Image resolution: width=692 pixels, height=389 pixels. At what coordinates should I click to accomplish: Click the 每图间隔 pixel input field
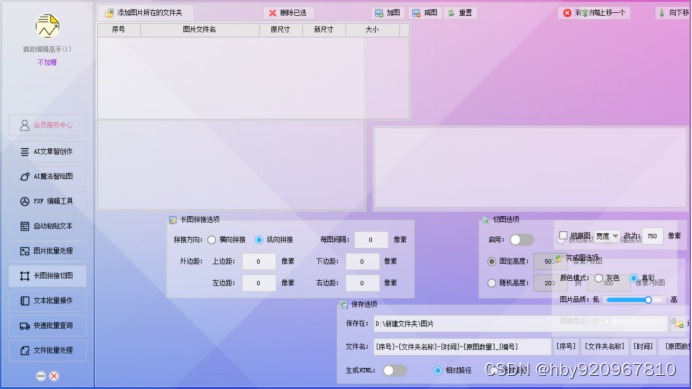pos(371,240)
